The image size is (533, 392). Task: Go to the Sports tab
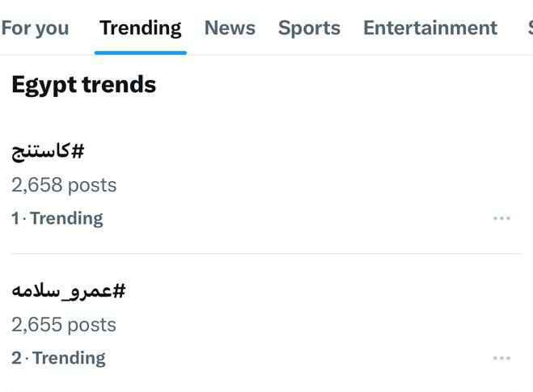pos(309,28)
